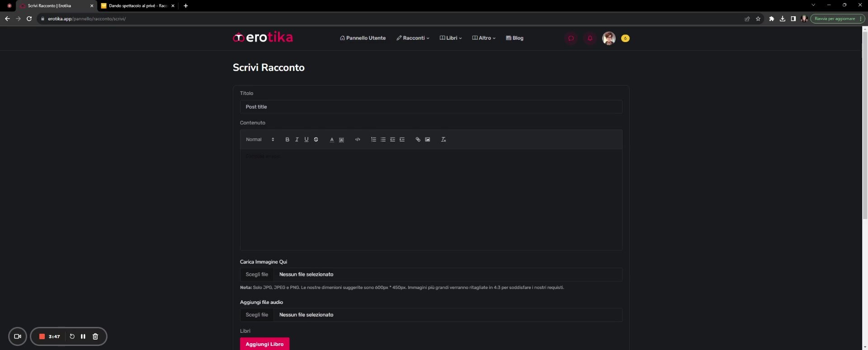The height and width of the screenshot is (350, 868).
Task: Pause the screen recording
Action: [83, 336]
